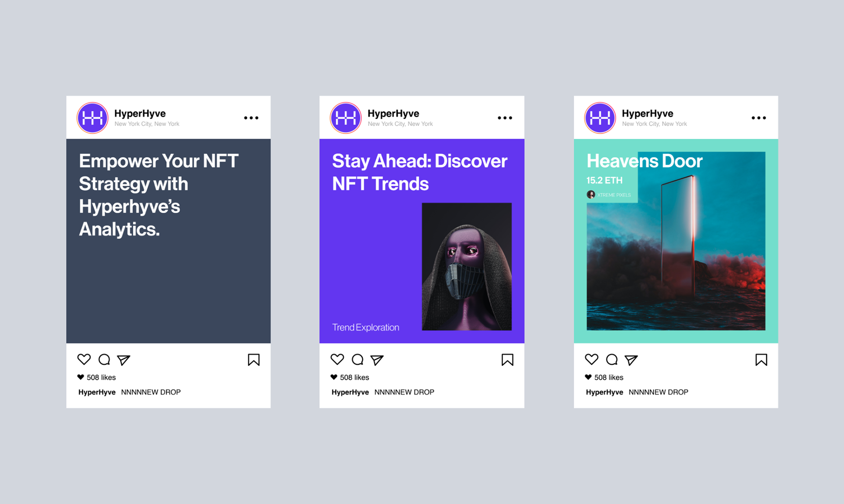Like the Heavens Door post
This screenshot has width=844, height=504.
tap(592, 359)
